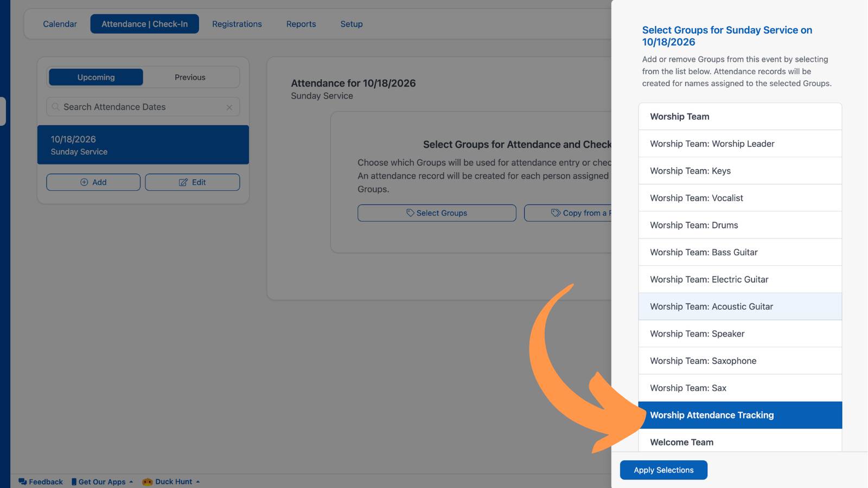This screenshot has height=488, width=868.
Task: Select Worship Team: Sax
Action: [x=740, y=388]
